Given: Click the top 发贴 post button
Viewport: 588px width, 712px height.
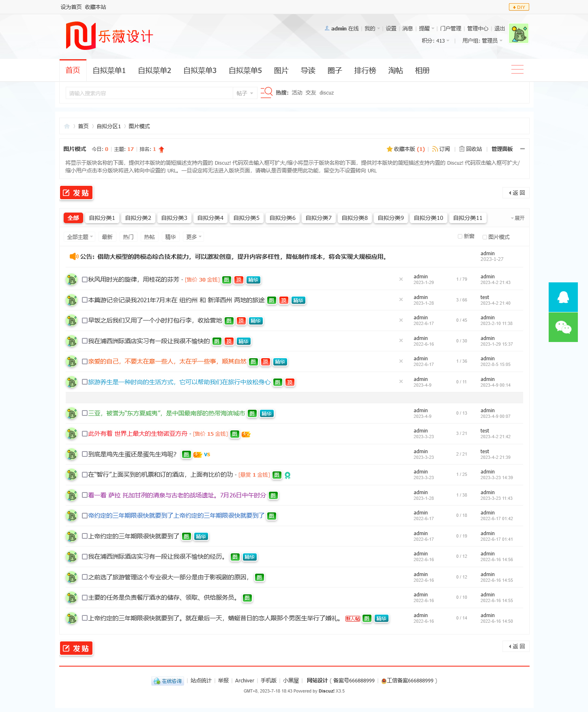Looking at the screenshot, I should point(76,193).
